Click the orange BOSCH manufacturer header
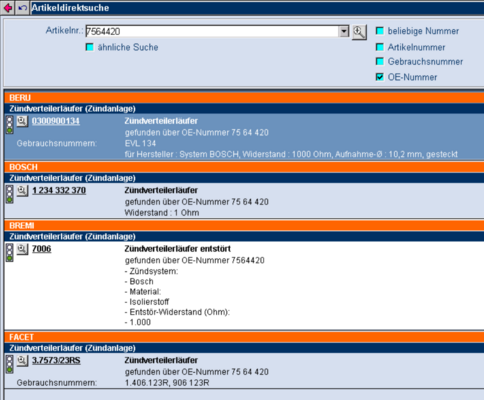This screenshot has height=400, width=484. (244, 167)
